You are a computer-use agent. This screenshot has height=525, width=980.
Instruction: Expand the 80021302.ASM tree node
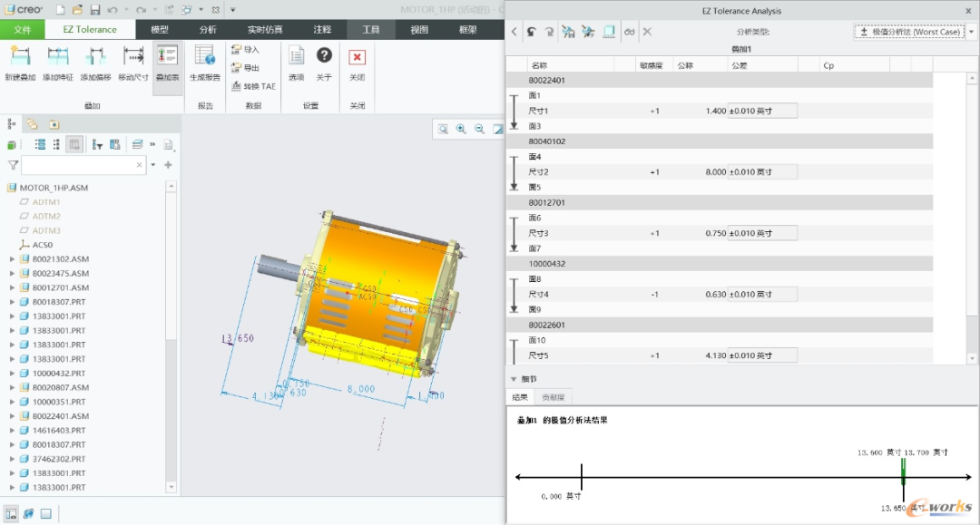point(12,259)
